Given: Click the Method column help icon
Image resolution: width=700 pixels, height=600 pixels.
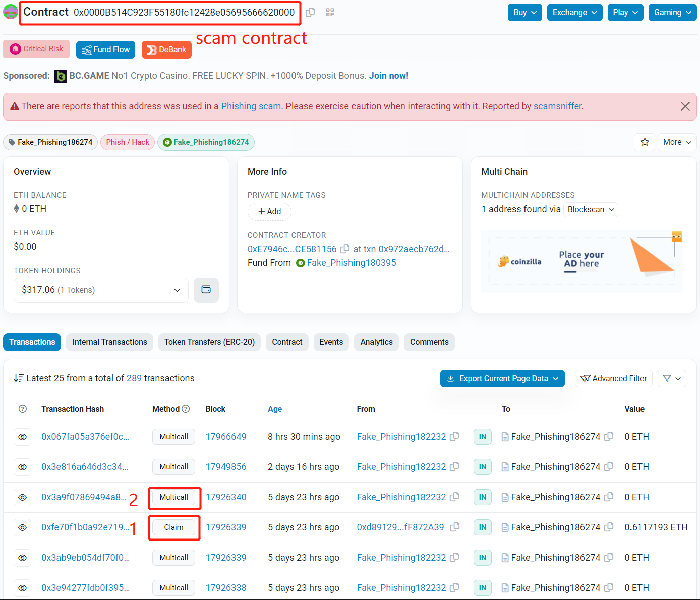Looking at the screenshot, I should point(186,409).
